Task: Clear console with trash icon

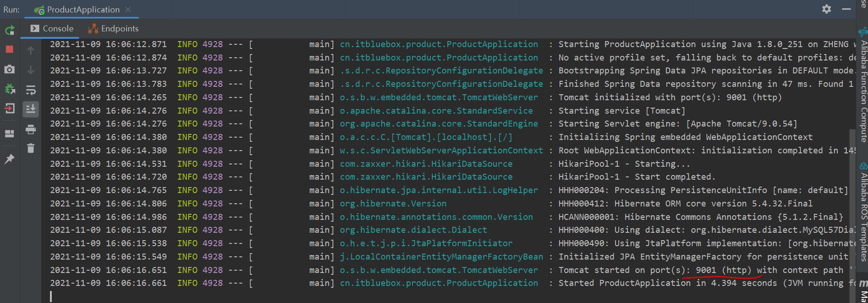Action: (31, 148)
